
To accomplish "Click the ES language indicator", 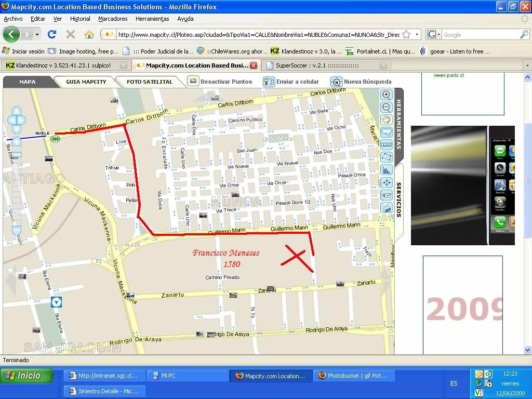I will pyautogui.click(x=454, y=383).
